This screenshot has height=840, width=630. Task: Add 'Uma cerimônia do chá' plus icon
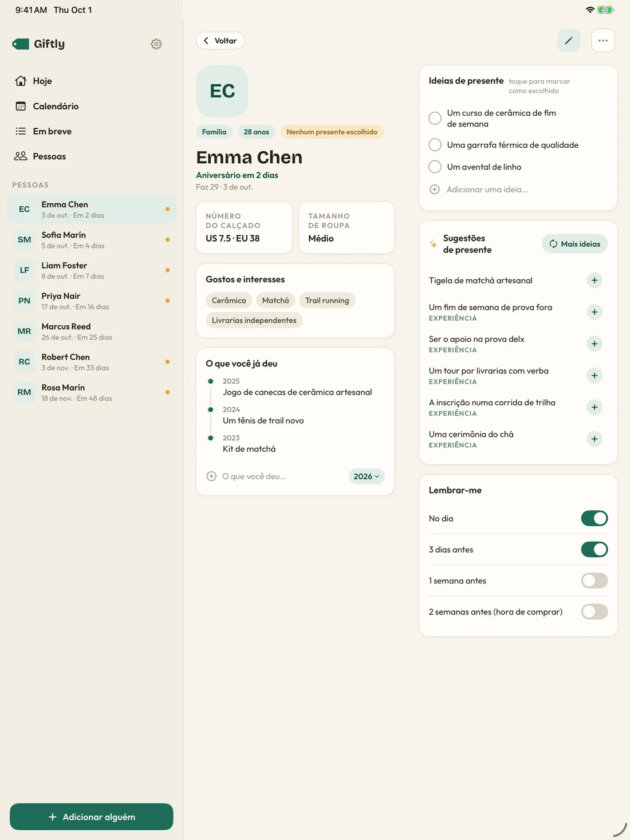(x=594, y=439)
